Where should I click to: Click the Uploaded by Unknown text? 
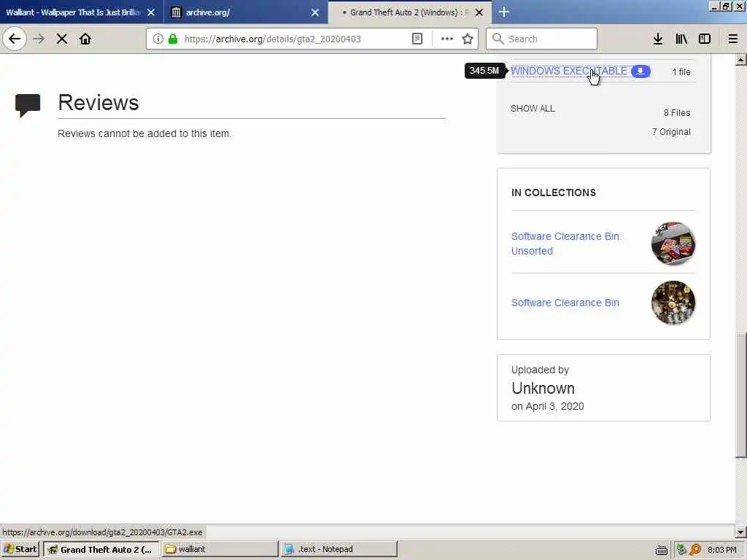point(543,379)
